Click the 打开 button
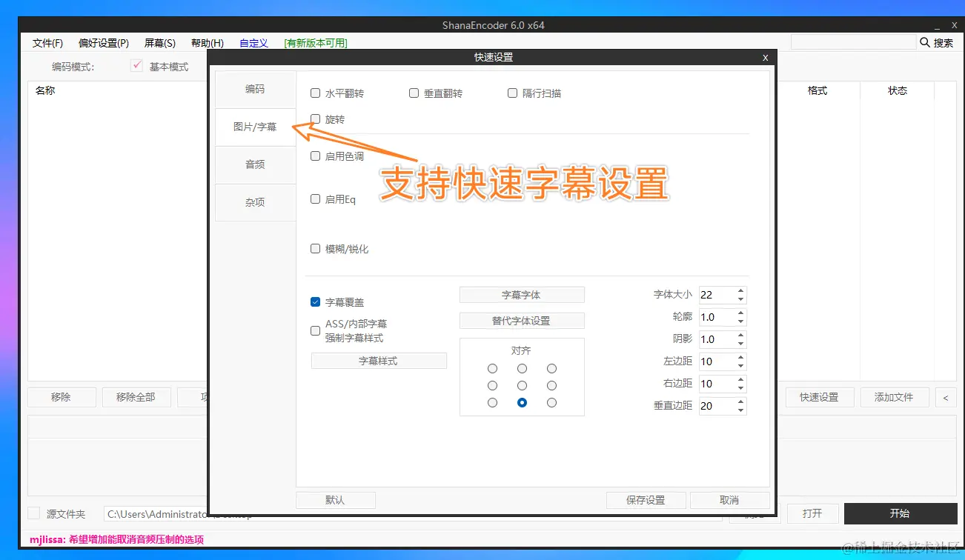Viewport: 965px width, 560px height. (812, 513)
